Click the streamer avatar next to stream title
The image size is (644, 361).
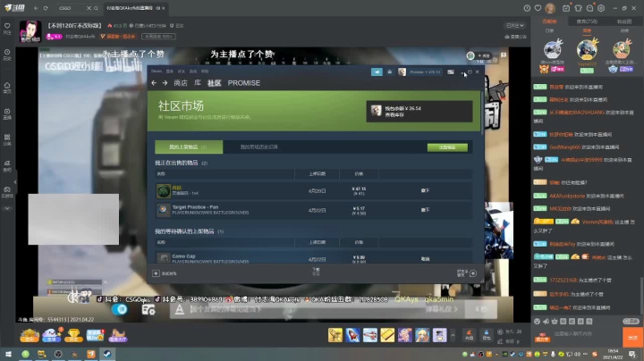(x=30, y=31)
